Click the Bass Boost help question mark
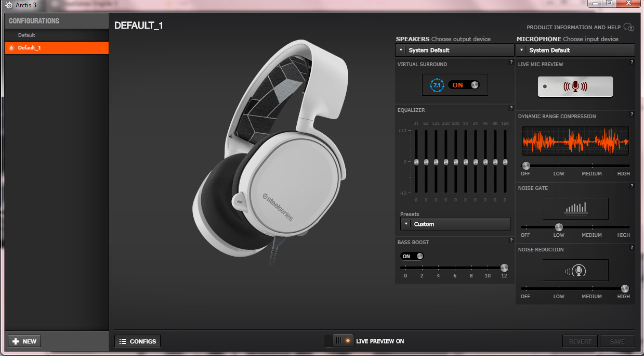The image size is (644, 356). 511,240
